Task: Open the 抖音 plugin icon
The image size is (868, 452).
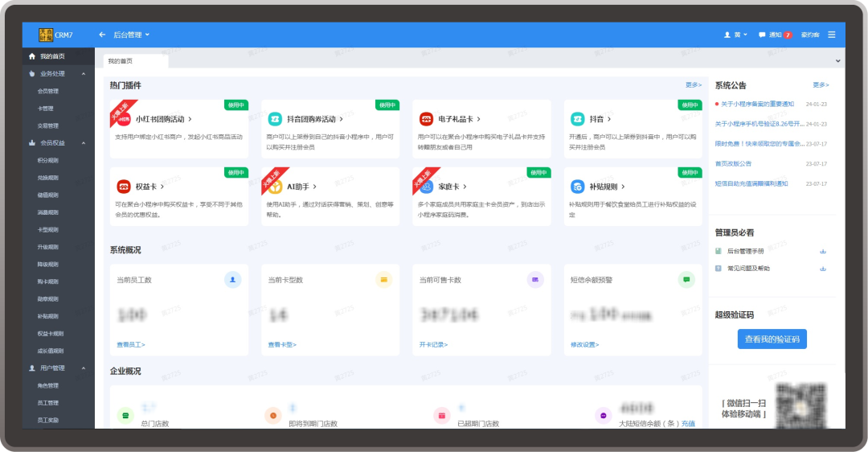Action: click(x=577, y=119)
